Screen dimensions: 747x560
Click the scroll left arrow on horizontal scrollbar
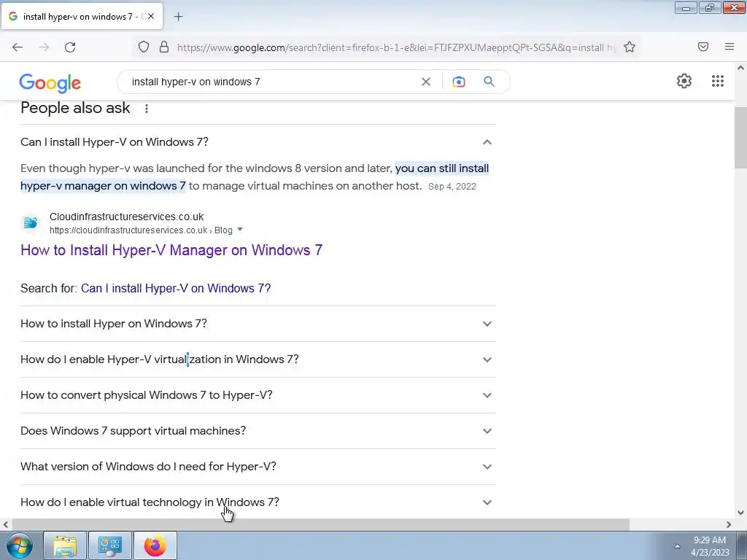coord(5,525)
